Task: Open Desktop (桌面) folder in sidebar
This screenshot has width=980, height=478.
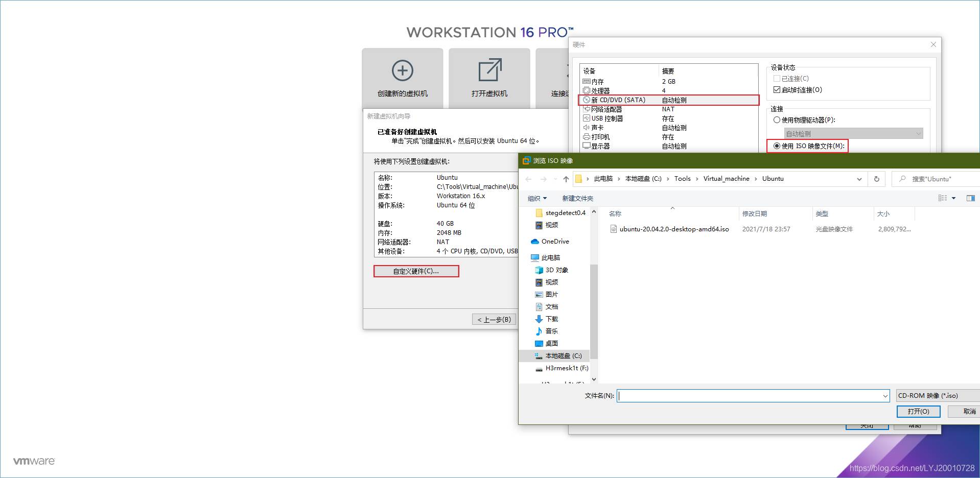Action: click(x=546, y=343)
